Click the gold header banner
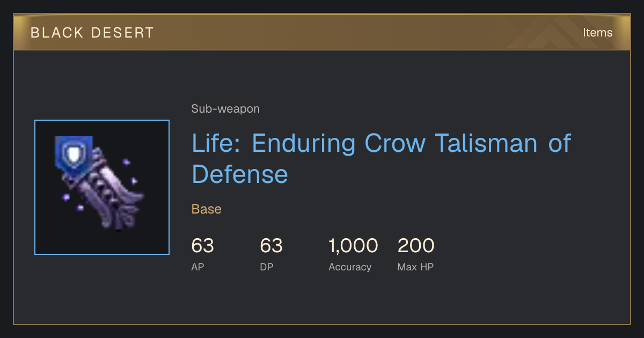Screen dimensions: 644x338 322,32
